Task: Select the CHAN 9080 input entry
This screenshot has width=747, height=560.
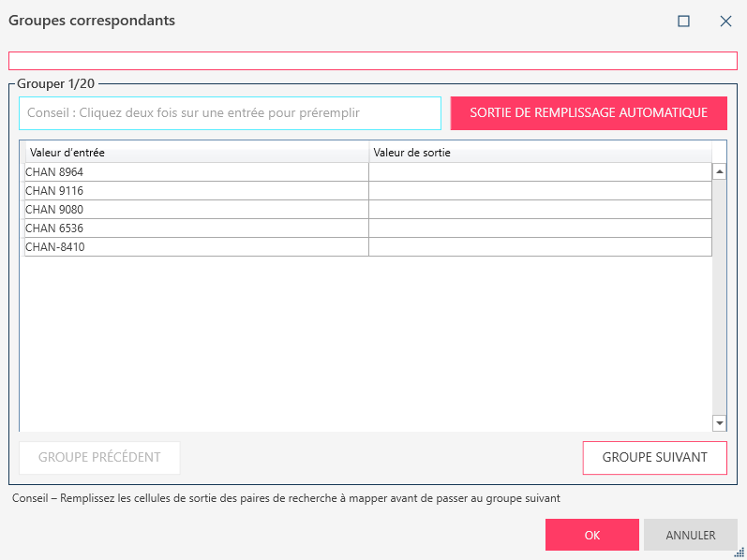Action: (197, 210)
